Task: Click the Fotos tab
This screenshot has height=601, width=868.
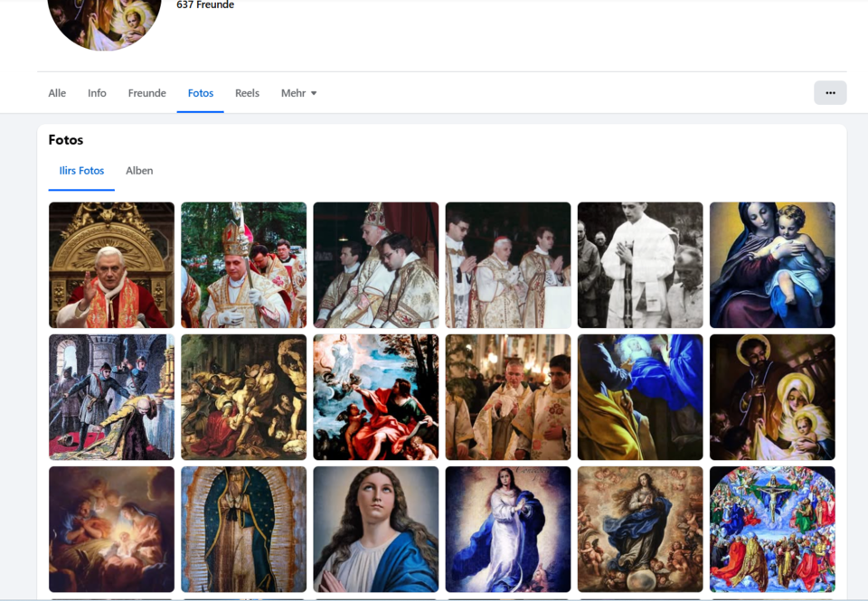Action: [201, 93]
